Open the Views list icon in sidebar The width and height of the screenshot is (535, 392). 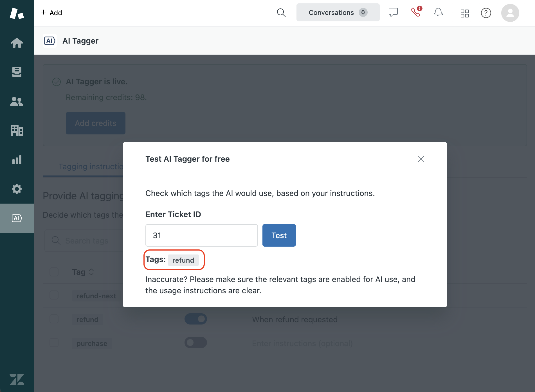17,72
